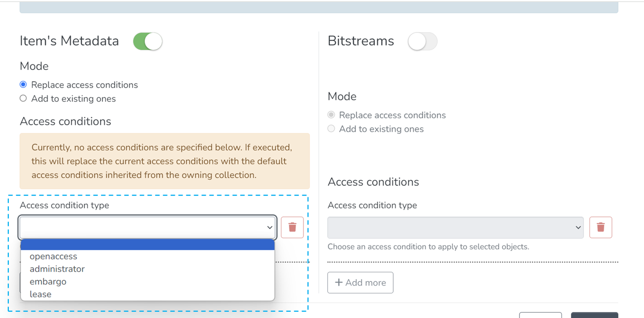Screen dimensions: 644x318
Task: Click the trash icon beside Item's Metadata condition type
Action: pos(292,227)
